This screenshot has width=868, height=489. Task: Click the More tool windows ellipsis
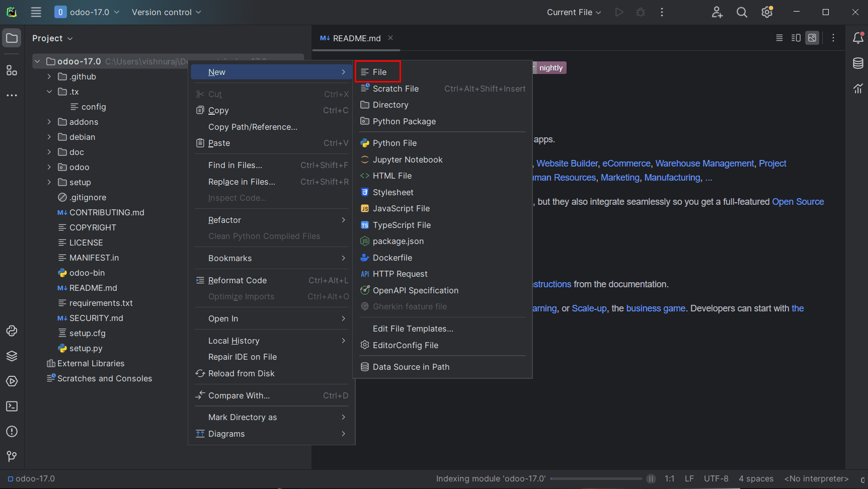(x=12, y=95)
